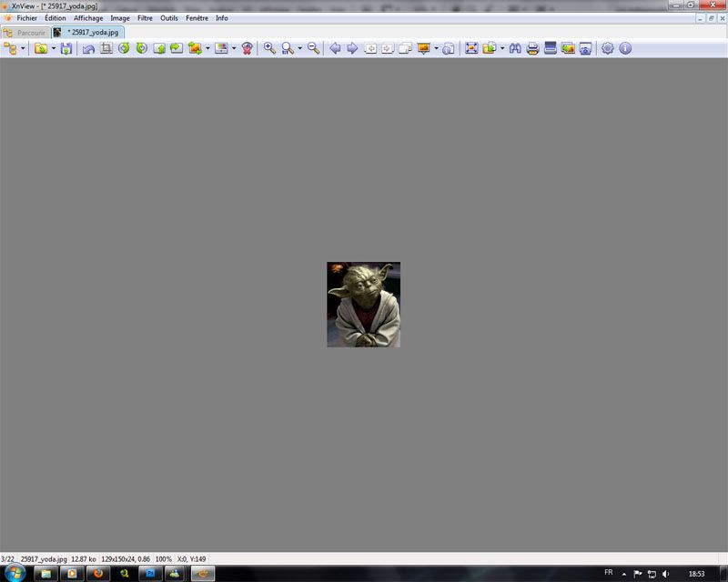The image size is (728, 582).
Task: Open the options gear icon
Action: [x=607, y=48]
